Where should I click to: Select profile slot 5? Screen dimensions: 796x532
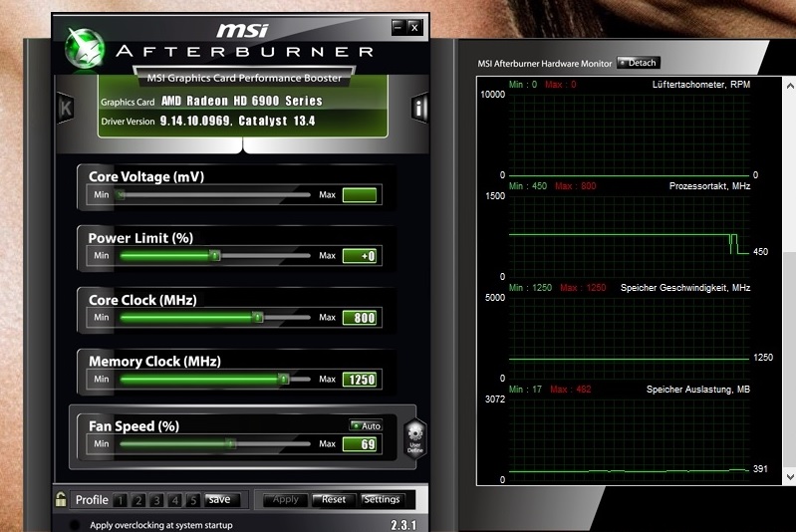193,500
